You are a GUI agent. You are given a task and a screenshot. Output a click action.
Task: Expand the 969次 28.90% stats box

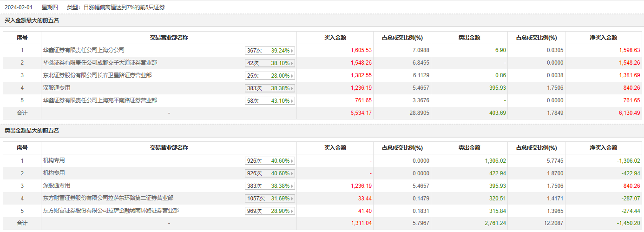click(270, 211)
